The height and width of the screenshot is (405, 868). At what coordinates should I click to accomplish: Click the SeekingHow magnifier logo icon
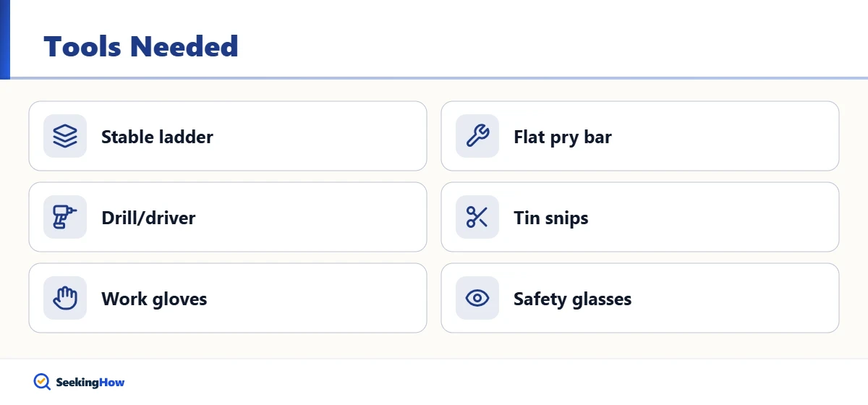pos(42,382)
